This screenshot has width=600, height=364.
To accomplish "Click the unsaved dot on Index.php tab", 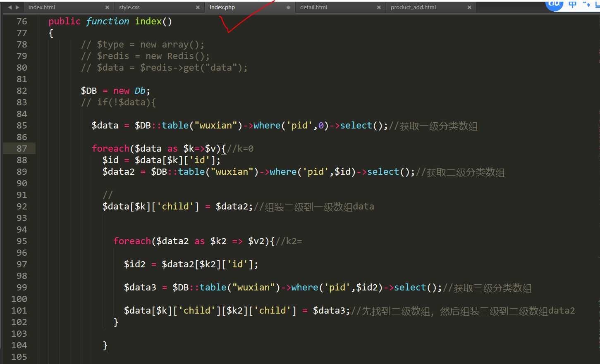I will tap(288, 7).
